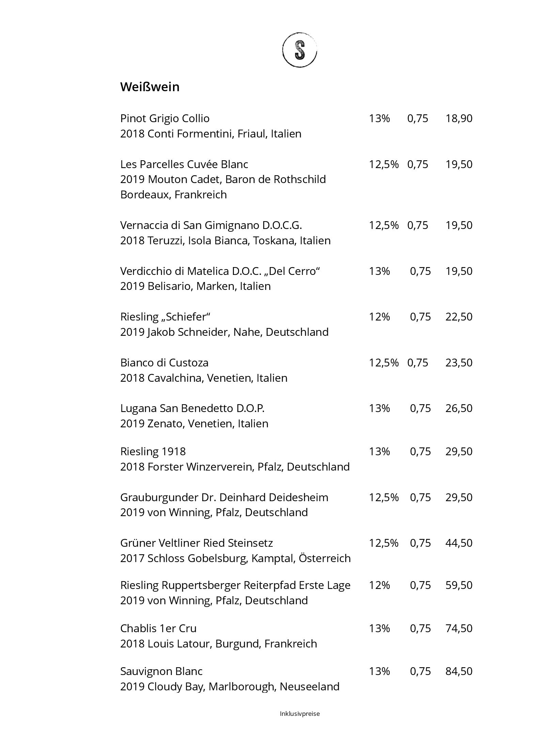Click the circular S logo at top

[299, 50]
